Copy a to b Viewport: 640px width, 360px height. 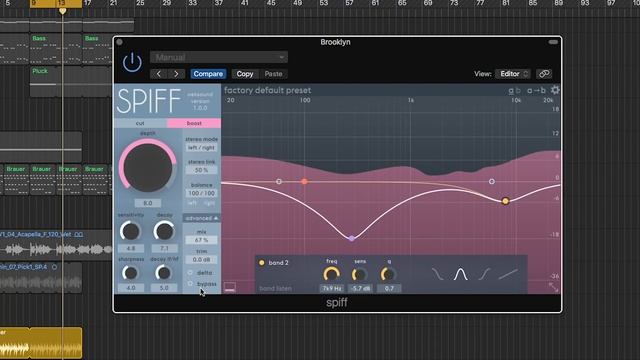[536, 91]
